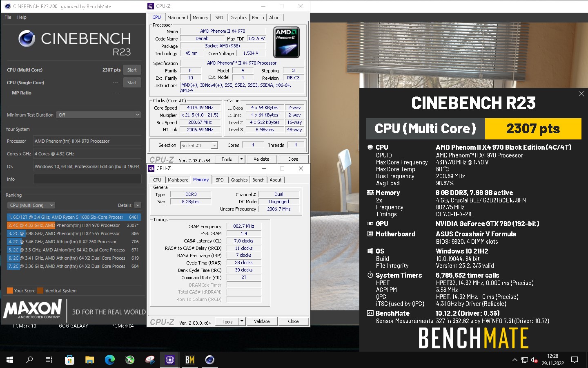Switch to Graphics tab in CPU-Z Memory window
Screen dimensions: 588x368
click(x=239, y=180)
